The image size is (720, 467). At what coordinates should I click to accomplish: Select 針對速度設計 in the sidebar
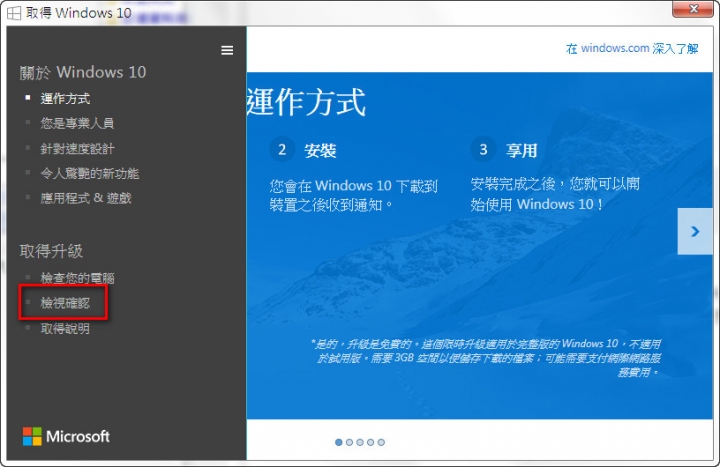click(x=77, y=148)
